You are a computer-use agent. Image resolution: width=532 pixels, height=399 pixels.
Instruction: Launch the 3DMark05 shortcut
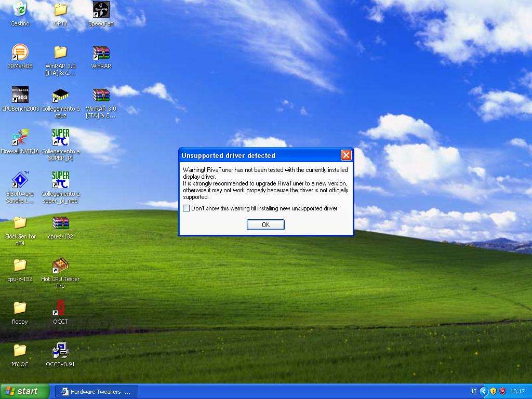click(20, 52)
